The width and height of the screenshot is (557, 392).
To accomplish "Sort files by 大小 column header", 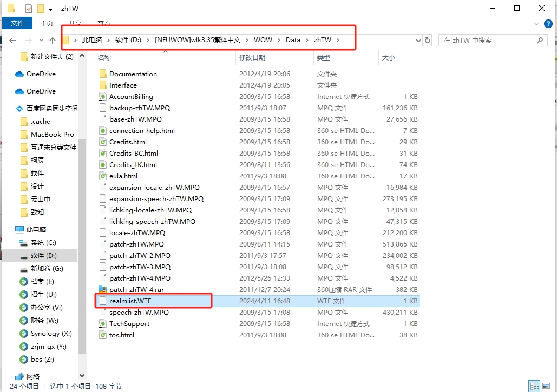I will (x=389, y=57).
